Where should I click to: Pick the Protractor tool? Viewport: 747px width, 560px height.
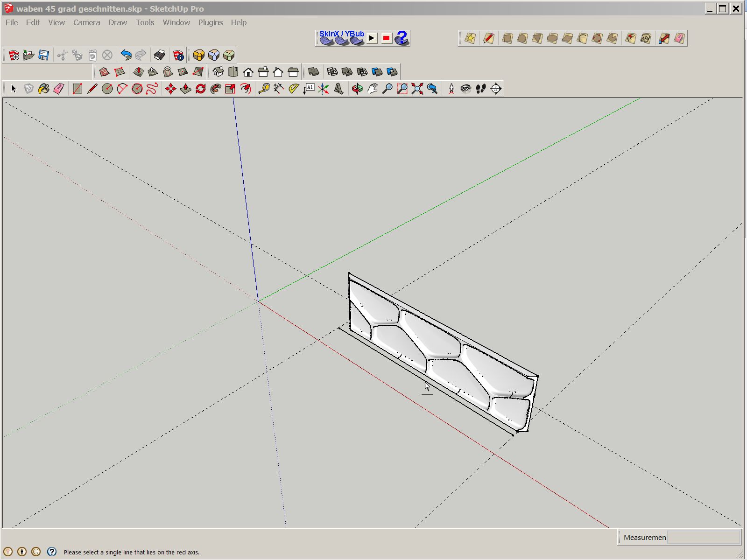coord(294,89)
